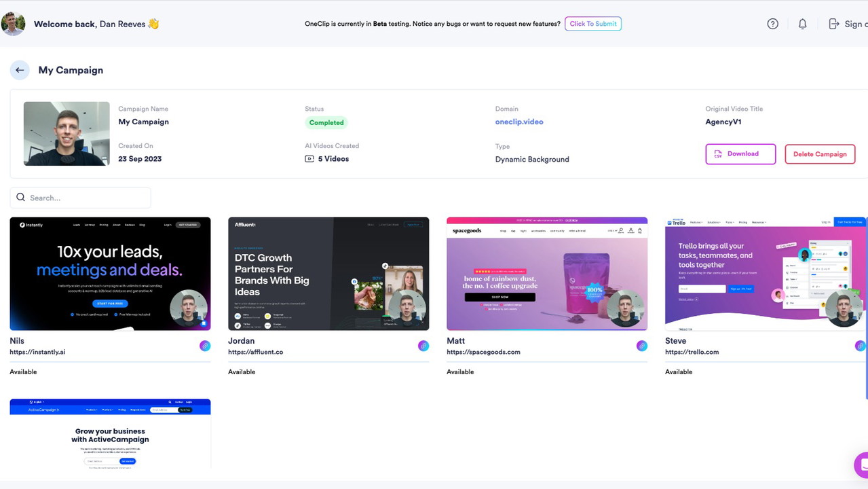Open the Instantly video thumbnail for Nils
This screenshot has height=489, width=868.
pos(110,274)
